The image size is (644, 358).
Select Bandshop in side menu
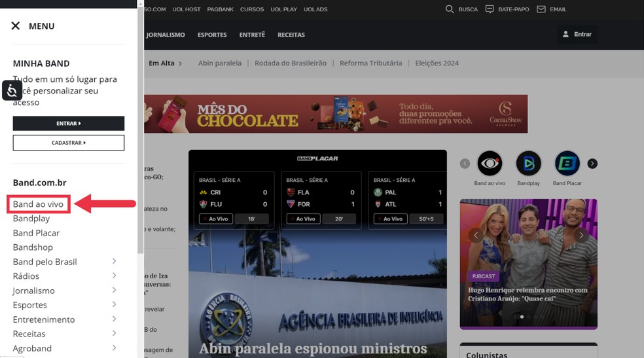coord(33,247)
